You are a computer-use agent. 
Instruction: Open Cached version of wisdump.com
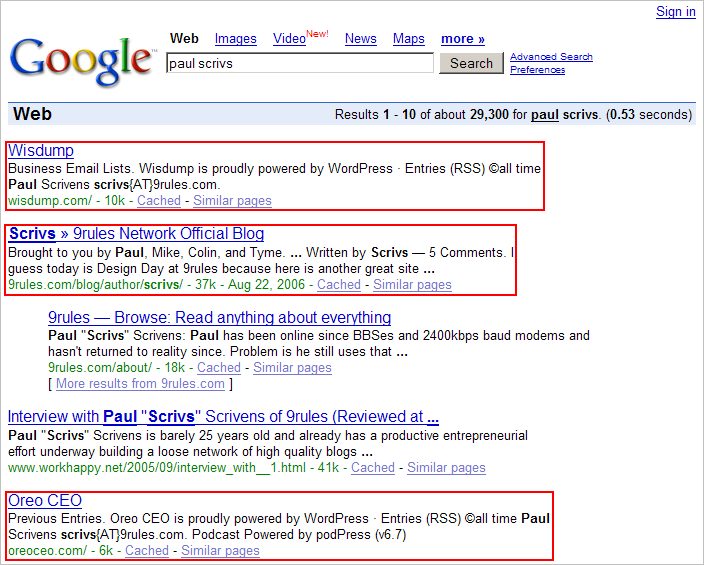tap(159, 201)
